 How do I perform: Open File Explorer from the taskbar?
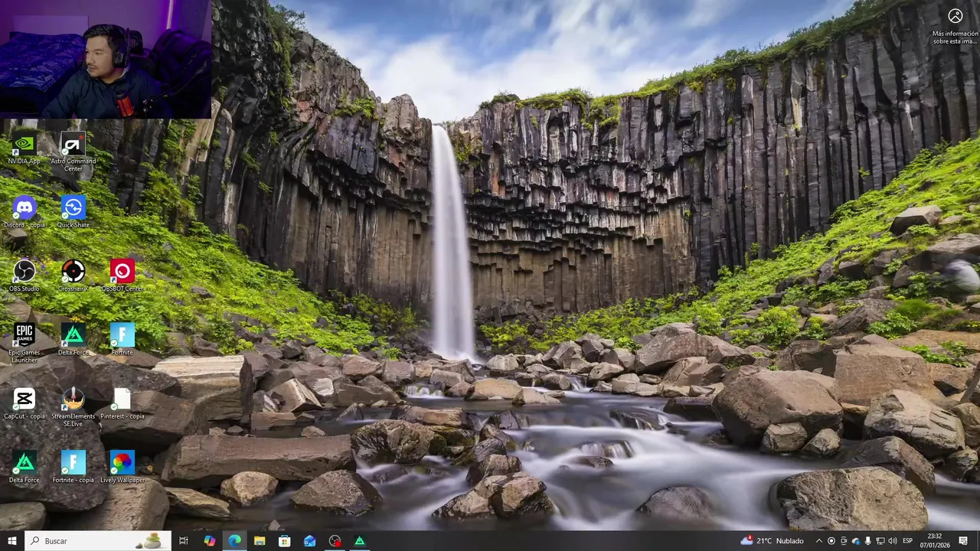click(x=260, y=541)
